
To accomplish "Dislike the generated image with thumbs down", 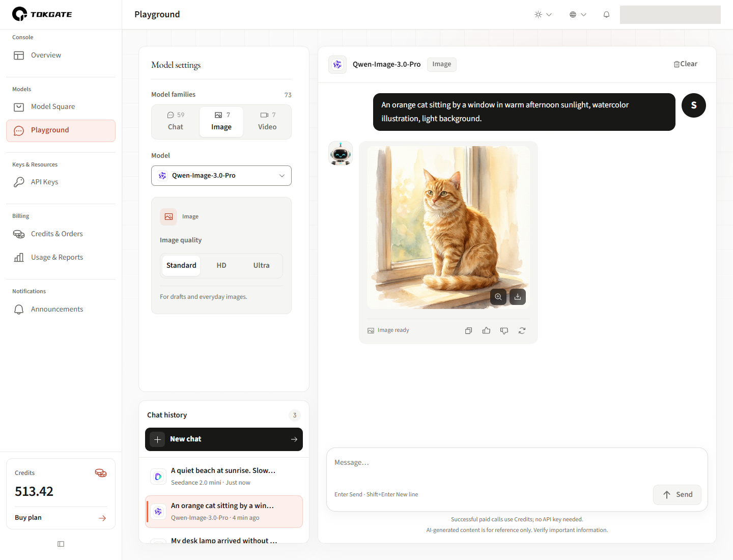I will coord(504,330).
